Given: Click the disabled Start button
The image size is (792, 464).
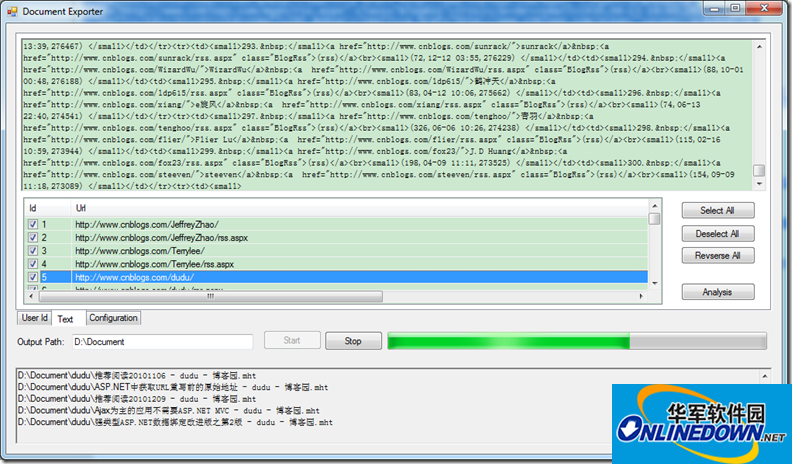Looking at the screenshot, I should (292, 340).
